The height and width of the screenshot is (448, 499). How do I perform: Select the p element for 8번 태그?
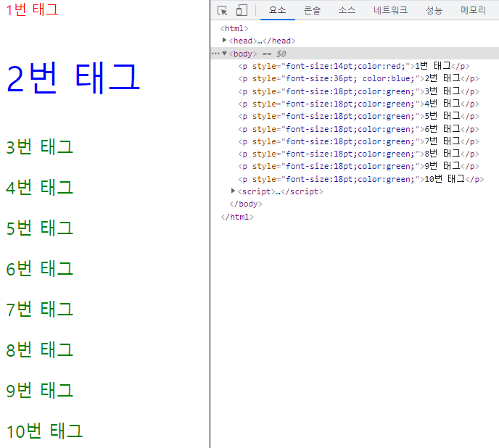tap(358, 154)
